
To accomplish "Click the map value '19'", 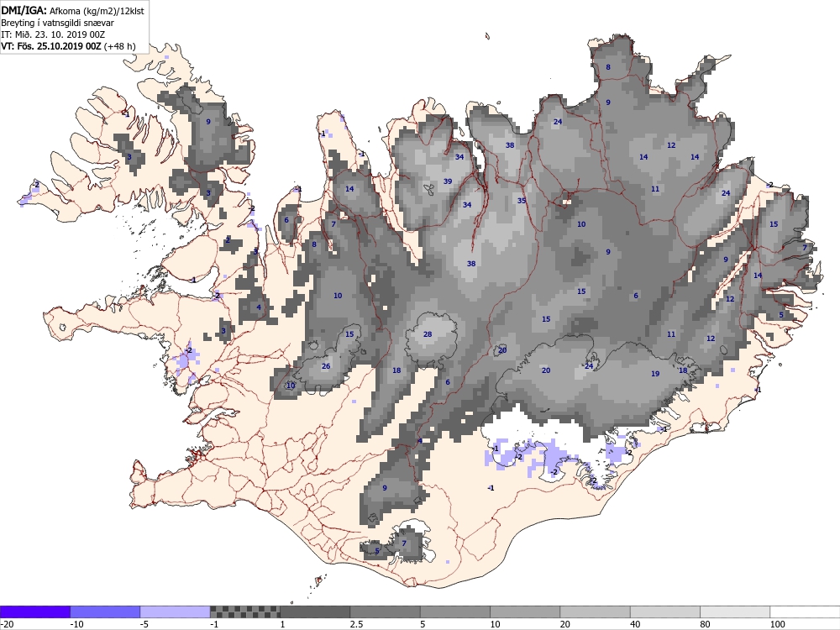I will [x=655, y=374].
